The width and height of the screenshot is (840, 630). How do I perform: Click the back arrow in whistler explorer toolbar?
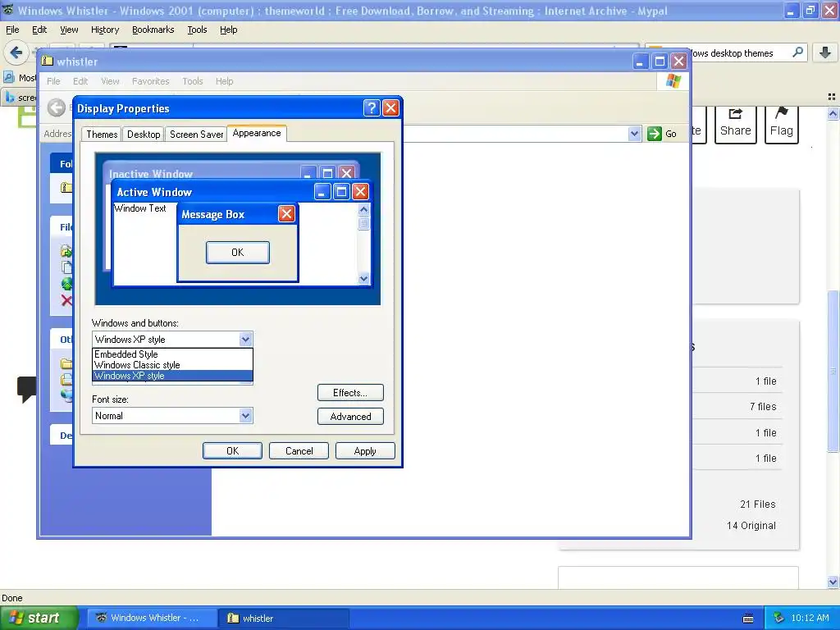click(x=57, y=107)
